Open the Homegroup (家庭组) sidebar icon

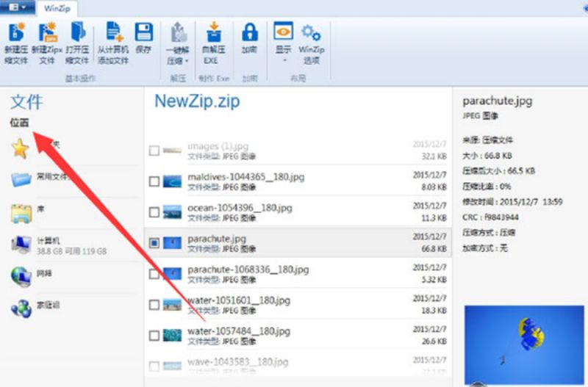[21, 308]
